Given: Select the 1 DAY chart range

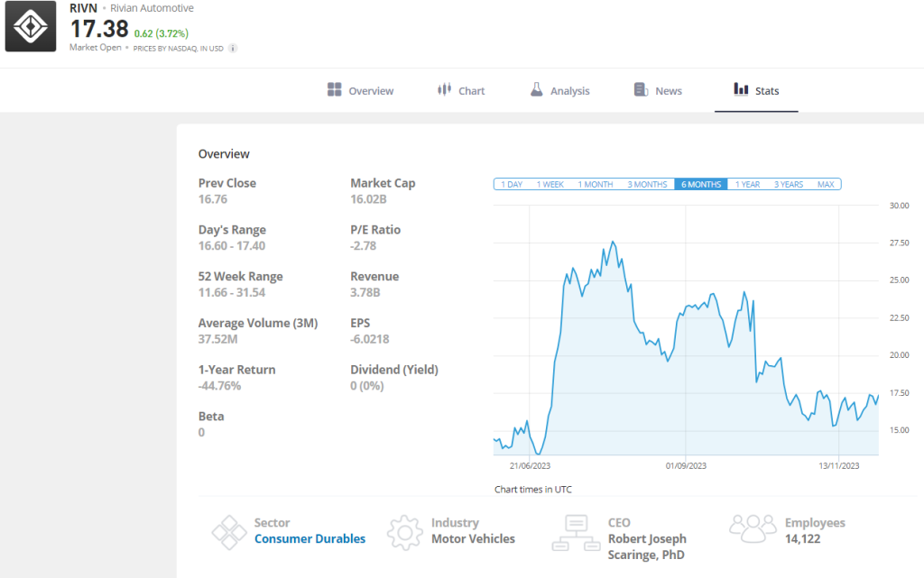Looking at the screenshot, I should pyautogui.click(x=511, y=184).
